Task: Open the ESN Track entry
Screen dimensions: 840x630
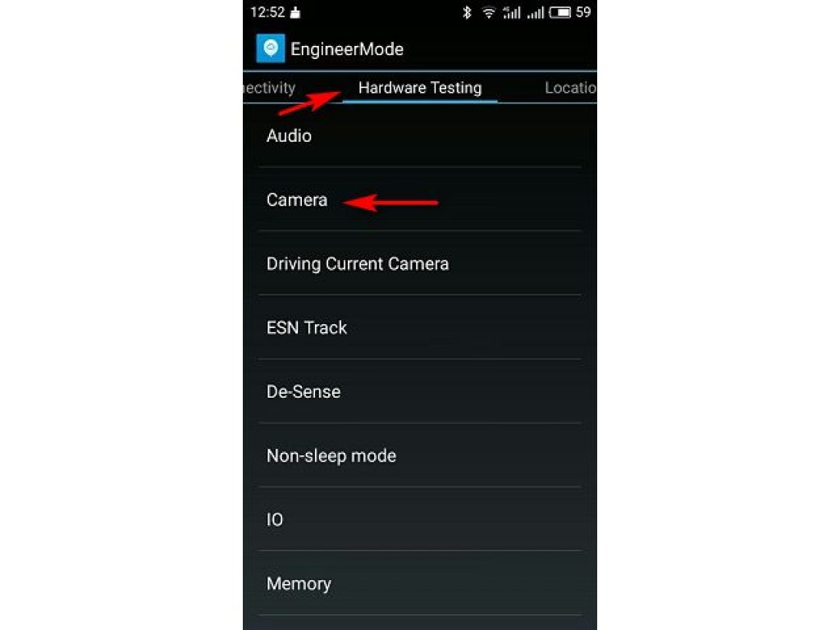Action: [420, 327]
